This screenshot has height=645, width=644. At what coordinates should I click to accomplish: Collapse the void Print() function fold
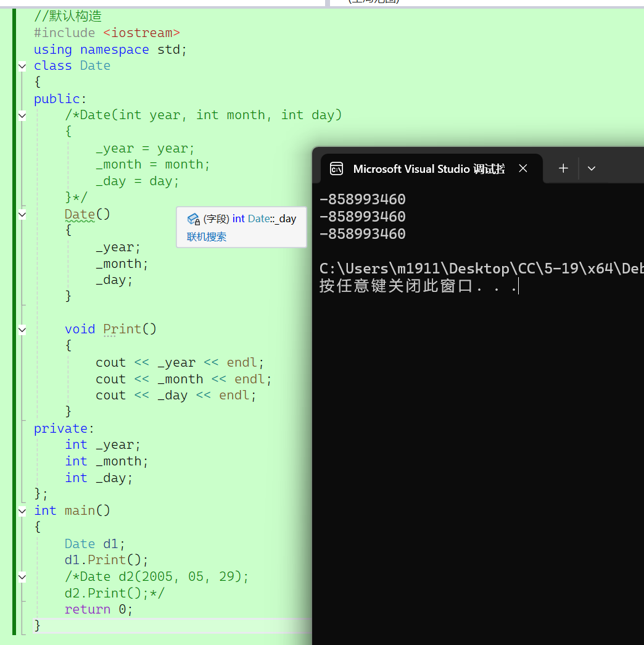point(22,330)
